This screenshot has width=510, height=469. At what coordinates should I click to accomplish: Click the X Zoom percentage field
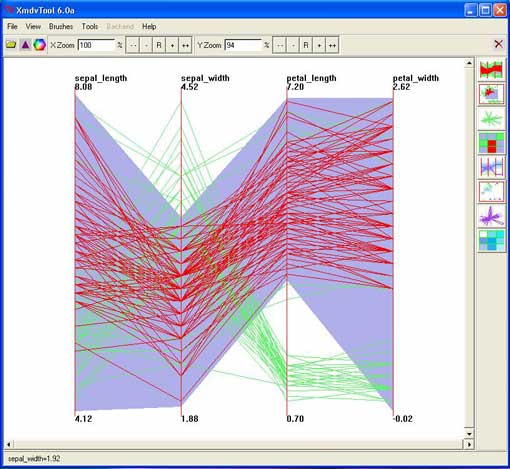96,45
